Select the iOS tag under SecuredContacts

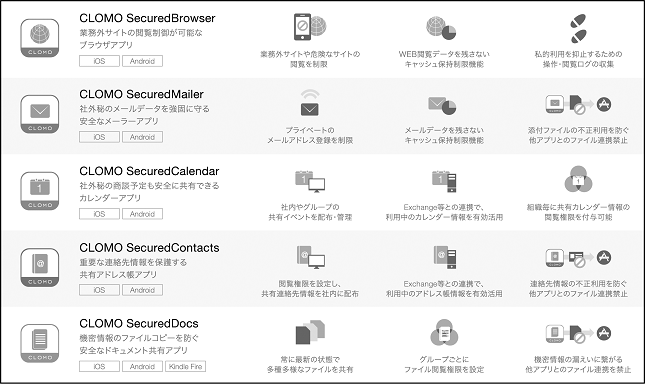(x=100, y=290)
